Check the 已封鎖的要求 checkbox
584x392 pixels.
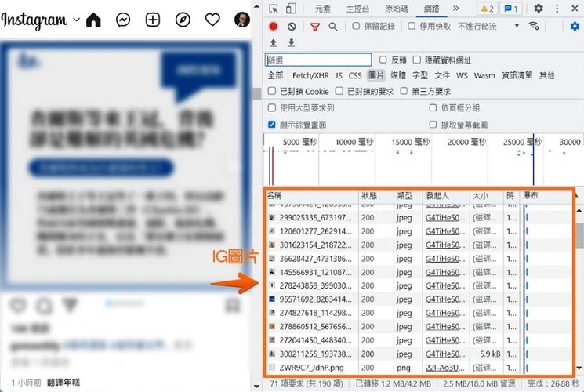pos(339,91)
